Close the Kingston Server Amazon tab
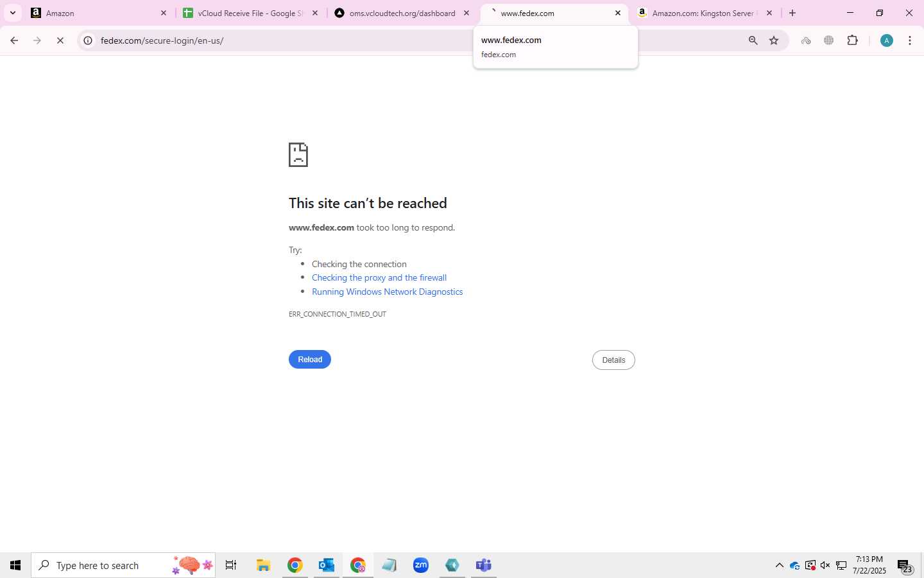 coord(769,13)
